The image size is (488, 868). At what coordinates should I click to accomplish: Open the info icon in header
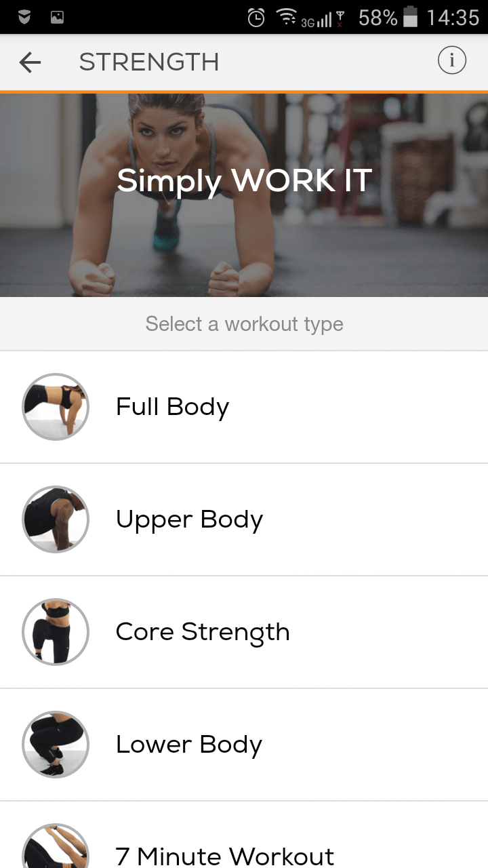[452, 61]
